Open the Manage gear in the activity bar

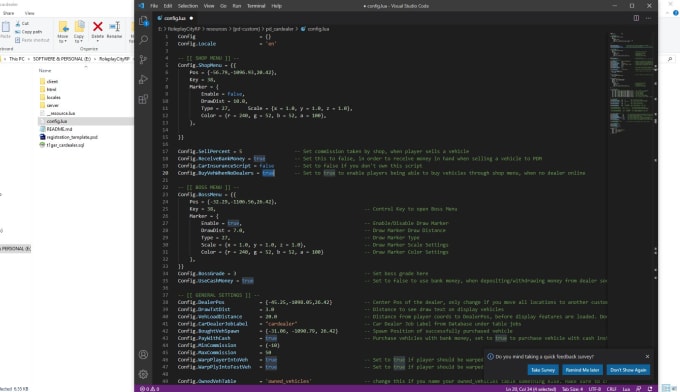click(x=143, y=374)
